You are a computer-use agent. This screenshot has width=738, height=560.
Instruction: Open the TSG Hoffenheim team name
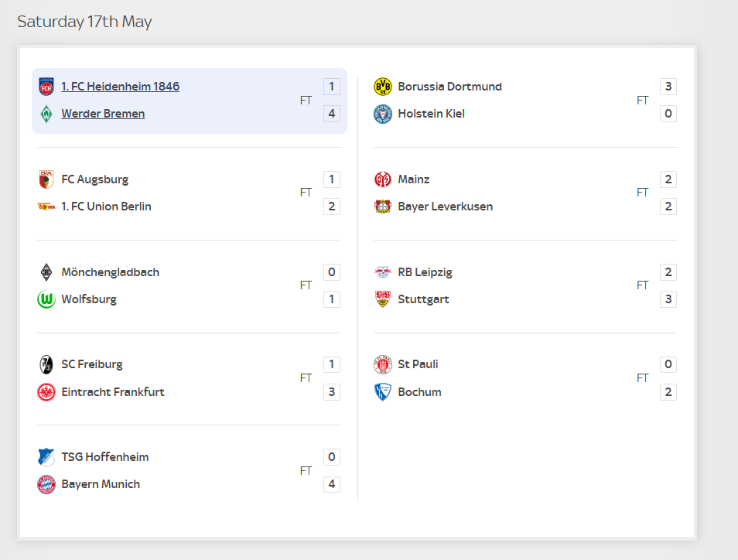coord(105,457)
